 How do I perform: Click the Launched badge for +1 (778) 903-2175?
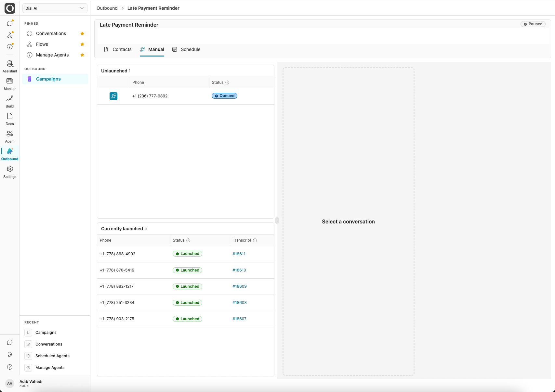click(x=187, y=319)
